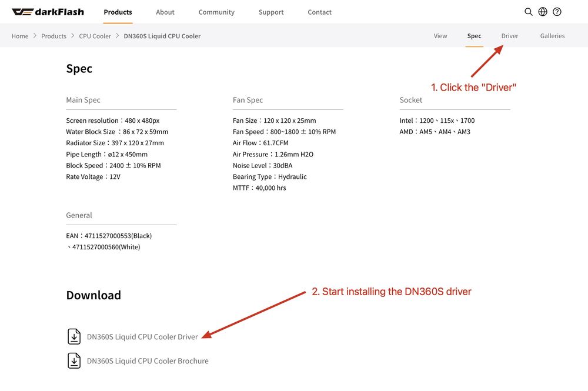Open the Support menu

click(x=271, y=12)
